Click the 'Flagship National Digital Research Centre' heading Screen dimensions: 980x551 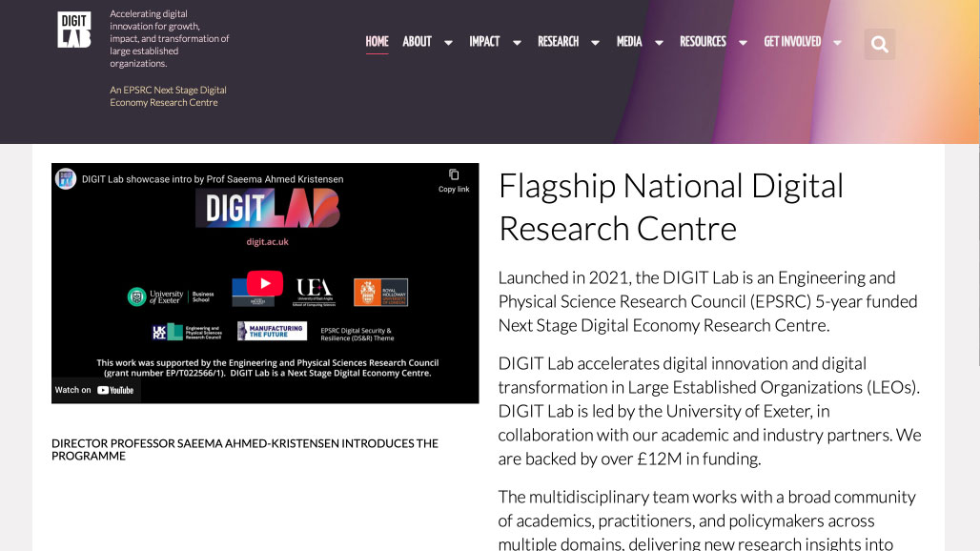click(670, 207)
